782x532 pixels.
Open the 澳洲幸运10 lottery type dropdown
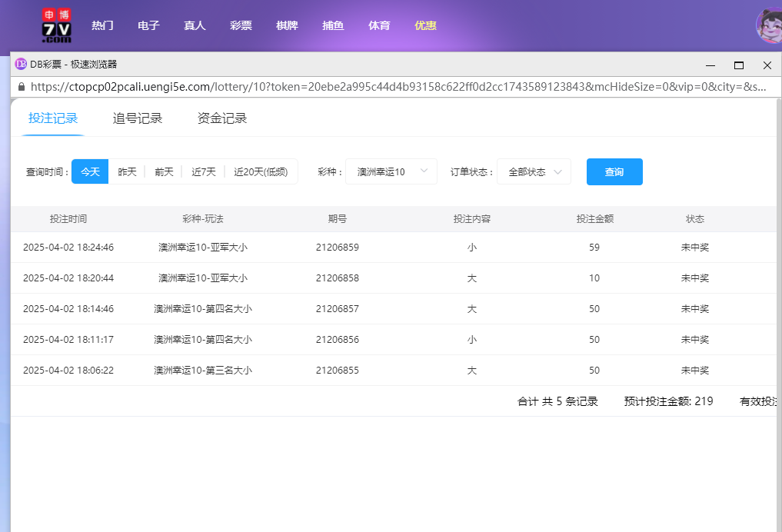(391, 171)
